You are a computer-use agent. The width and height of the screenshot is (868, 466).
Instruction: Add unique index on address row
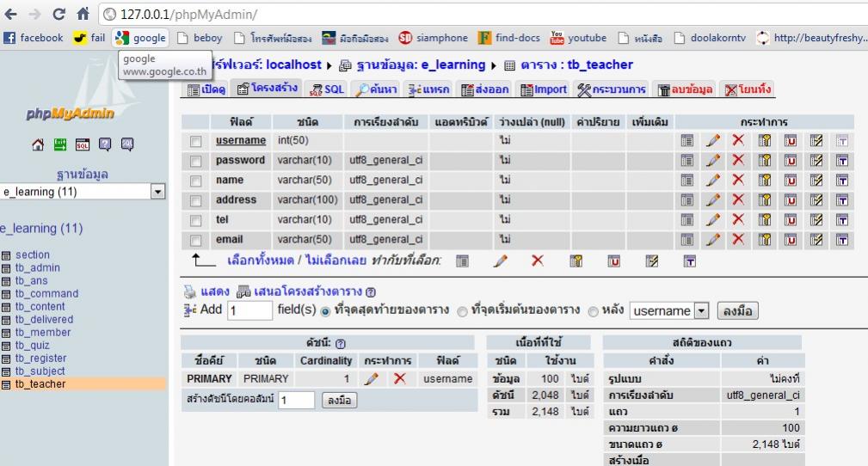pos(791,200)
